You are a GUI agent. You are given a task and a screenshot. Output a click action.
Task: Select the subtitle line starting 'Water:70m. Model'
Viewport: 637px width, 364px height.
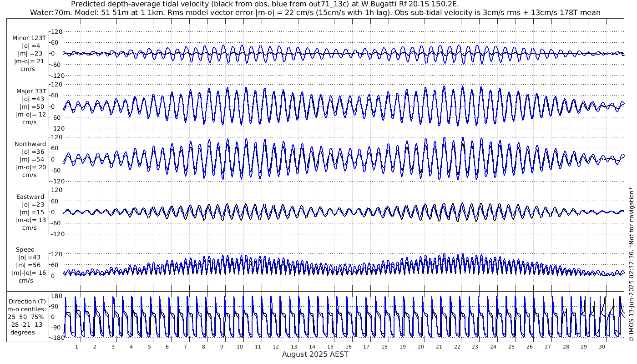[315, 13]
